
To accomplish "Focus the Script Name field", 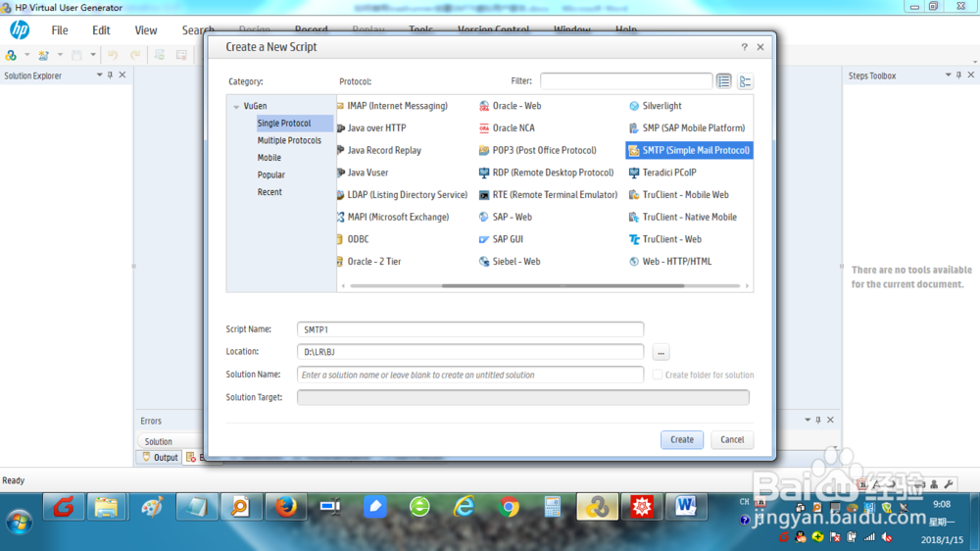I will coord(470,329).
